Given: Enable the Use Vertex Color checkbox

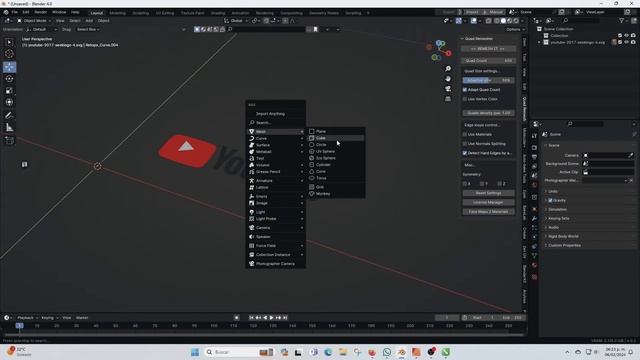Looking at the screenshot, I should (465, 99).
